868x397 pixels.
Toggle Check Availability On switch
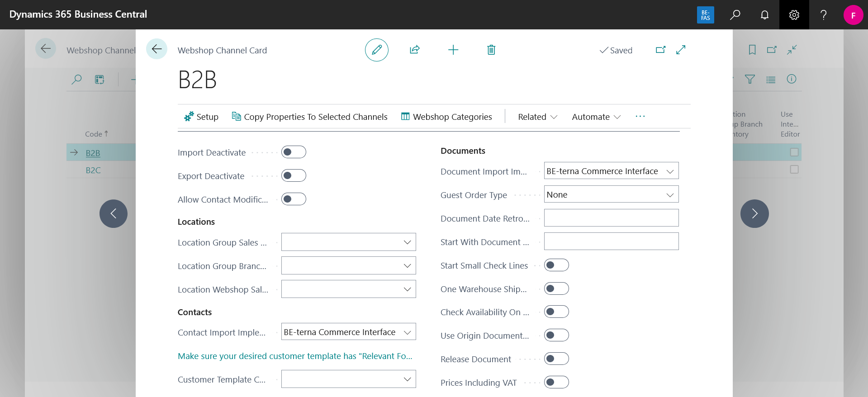[556, 312]
